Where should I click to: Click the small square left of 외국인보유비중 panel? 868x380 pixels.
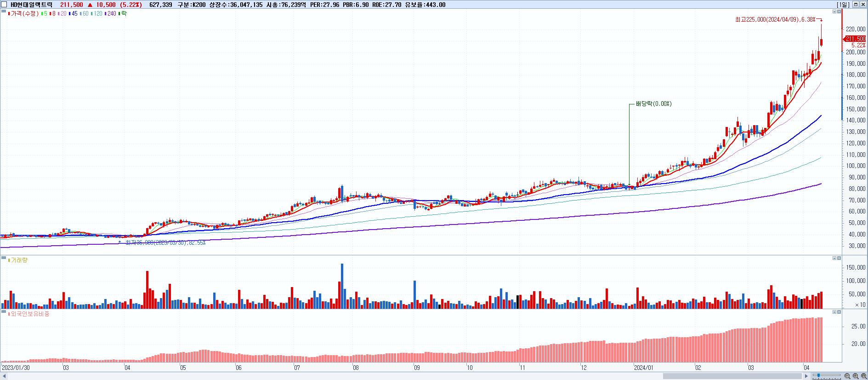pyautogui.click(x=4, y=311)
